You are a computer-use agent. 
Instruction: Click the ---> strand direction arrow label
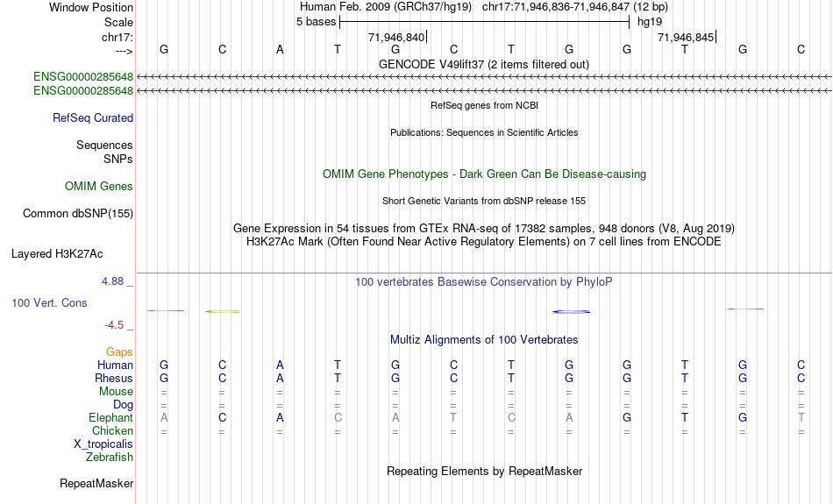[125, 51]
